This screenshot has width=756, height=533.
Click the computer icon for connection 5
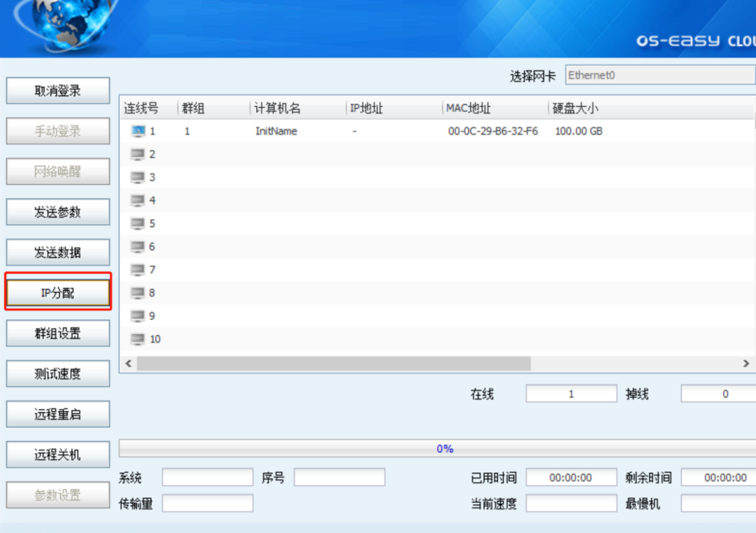click(x=138, y=224)
